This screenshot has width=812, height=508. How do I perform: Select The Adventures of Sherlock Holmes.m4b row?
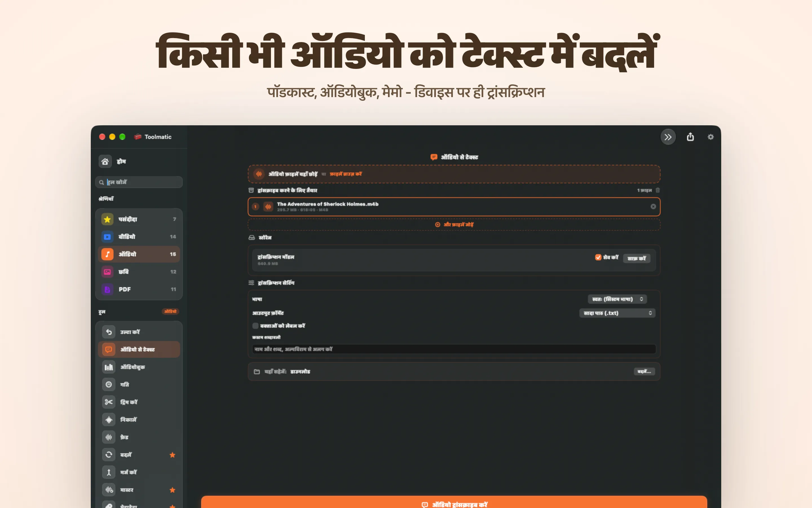pos(454,207)
